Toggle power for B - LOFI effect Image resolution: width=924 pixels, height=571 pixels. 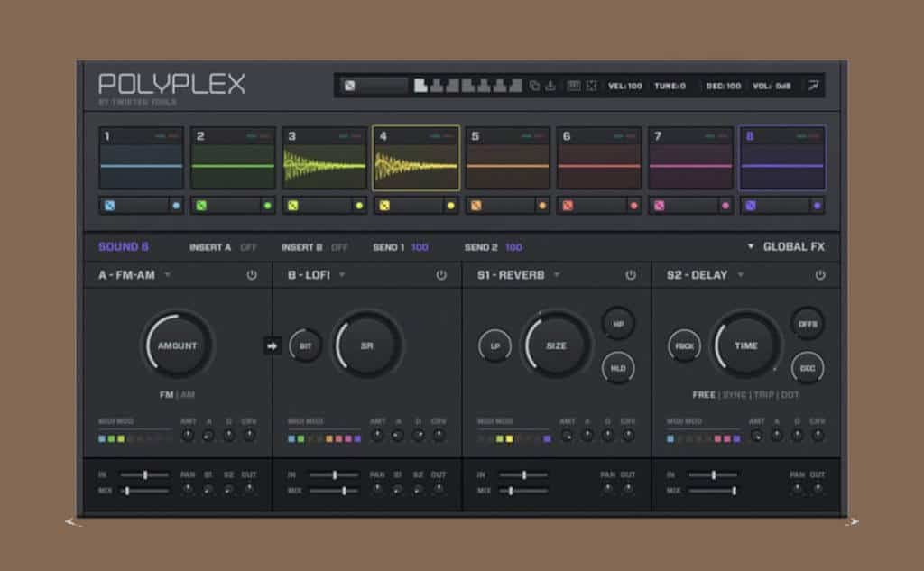[440, 275]
